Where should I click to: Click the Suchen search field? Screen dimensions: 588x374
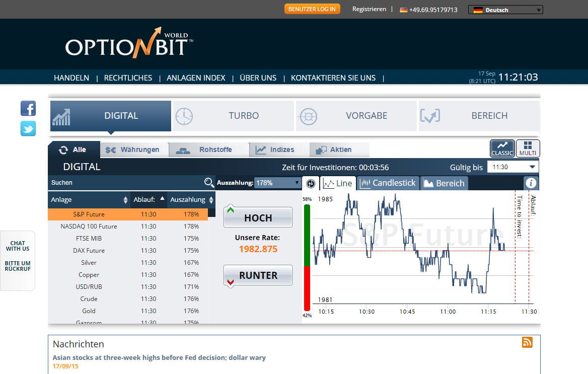coord(126,183)
